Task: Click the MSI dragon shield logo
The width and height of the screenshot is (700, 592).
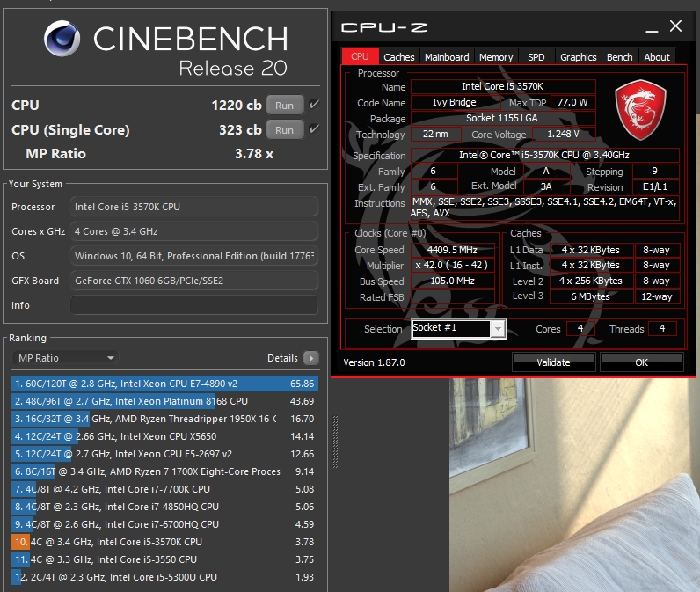Action: [640, 110]
